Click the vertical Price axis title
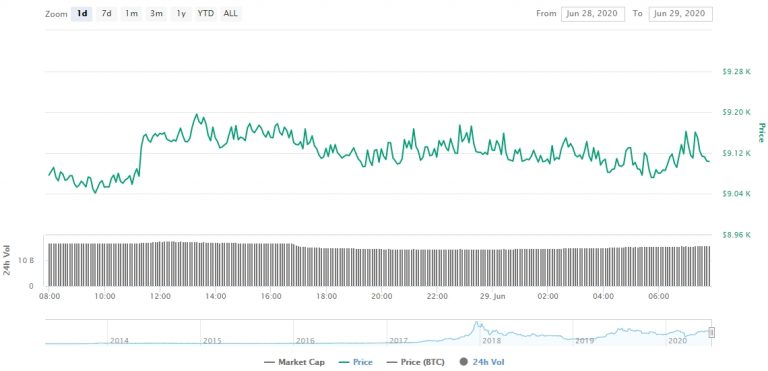Screen dimensions: 768x371 761,132
